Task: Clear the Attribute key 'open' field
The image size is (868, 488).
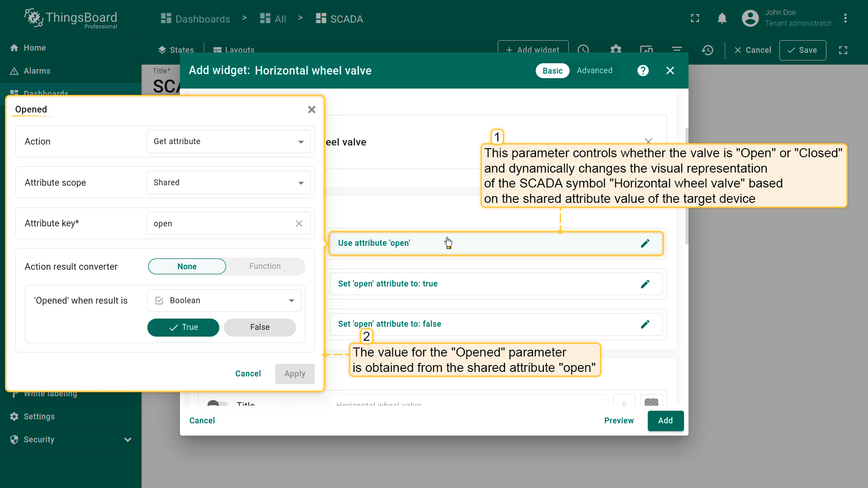Action: click(299, 224)
